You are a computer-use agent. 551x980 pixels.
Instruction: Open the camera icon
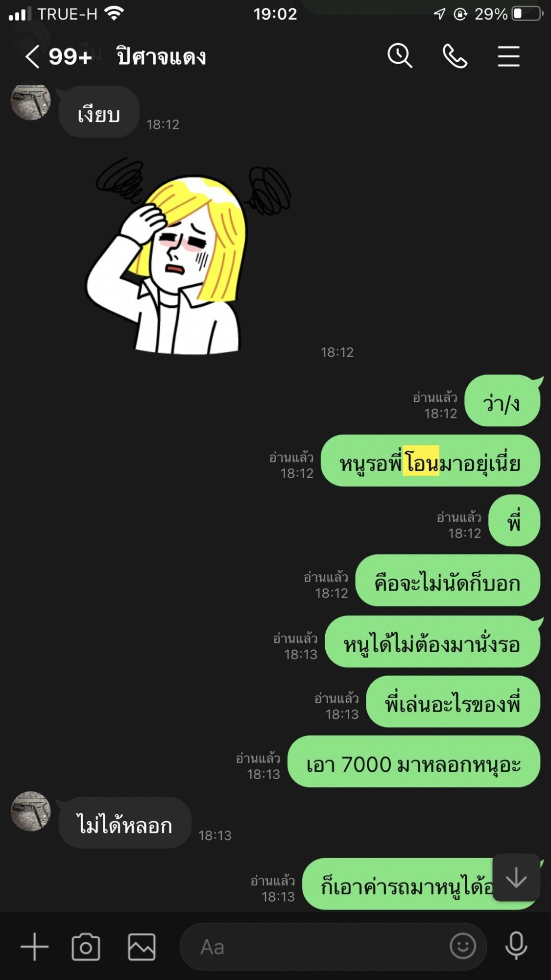[x=86, y=947]
